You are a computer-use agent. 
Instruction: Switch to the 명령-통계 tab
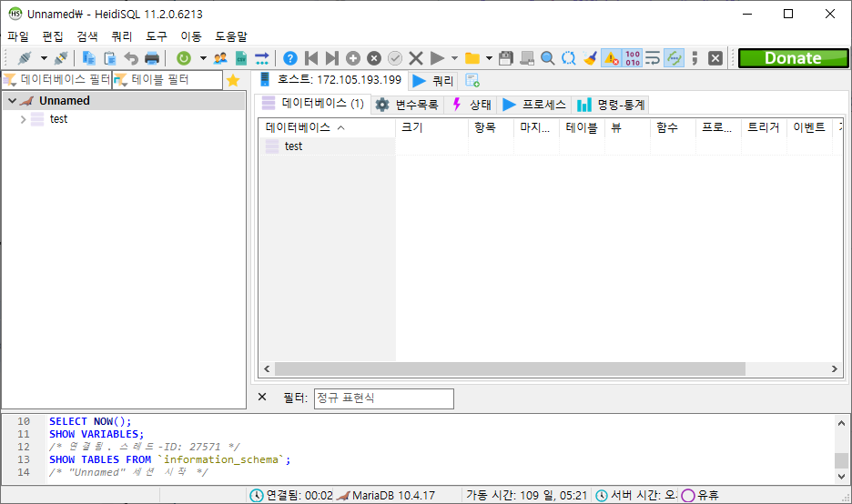[x=611, y=105]
